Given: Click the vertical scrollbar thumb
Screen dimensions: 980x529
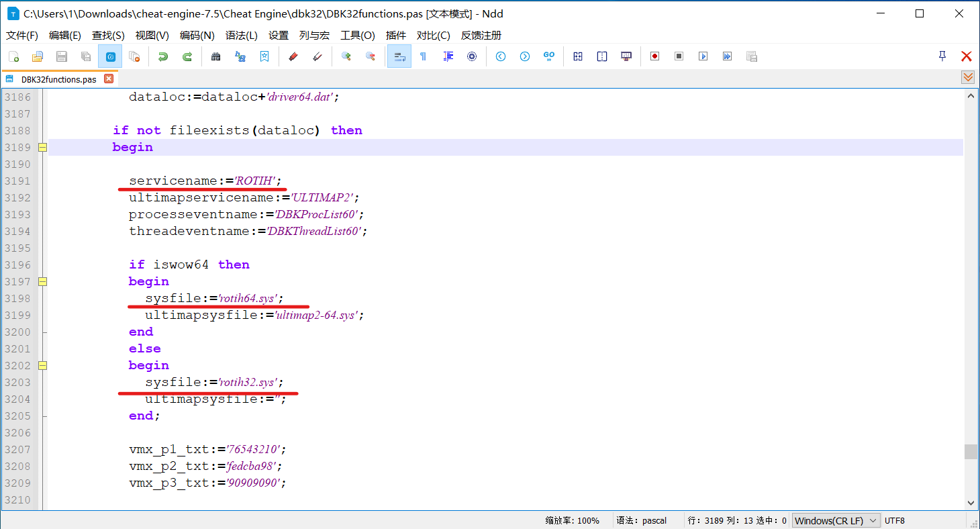Looking at the screenshot, I should 971,451.
